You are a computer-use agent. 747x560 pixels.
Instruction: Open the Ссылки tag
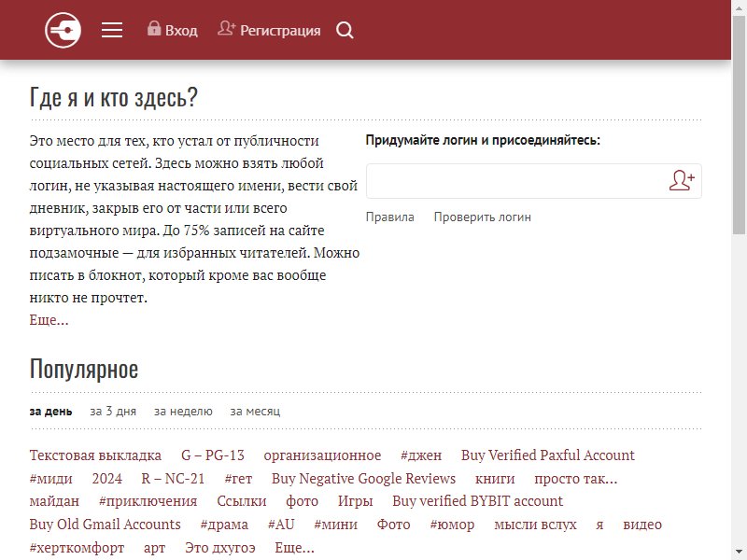242,501
